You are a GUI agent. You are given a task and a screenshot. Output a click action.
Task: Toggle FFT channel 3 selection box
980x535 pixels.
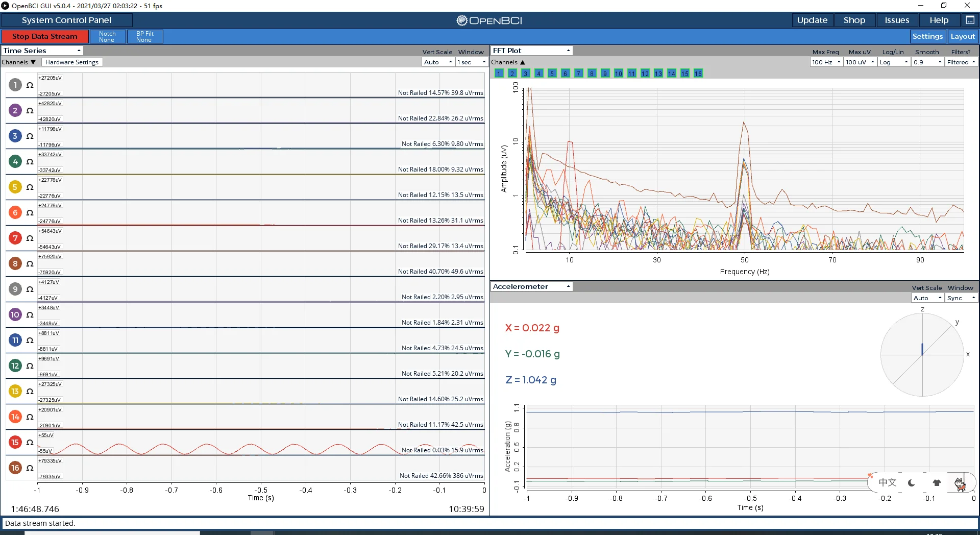pyautogui.click(x=525, y=74)
